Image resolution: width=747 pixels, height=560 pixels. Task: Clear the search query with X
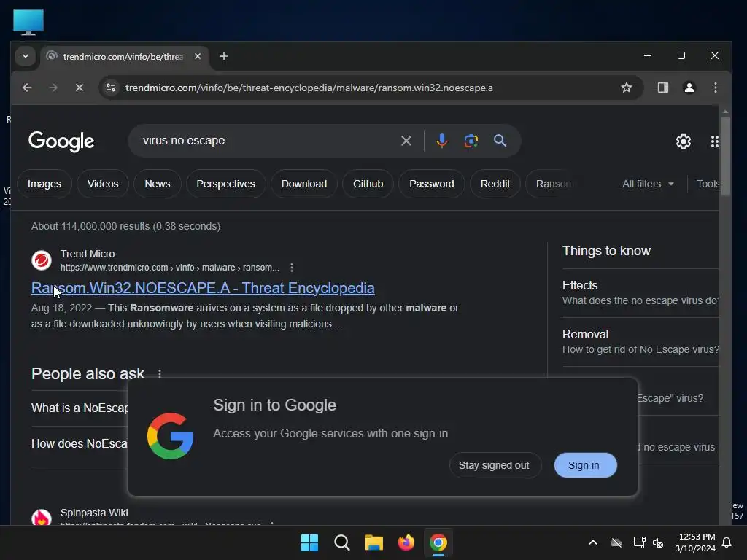click(x=406, y=141)
